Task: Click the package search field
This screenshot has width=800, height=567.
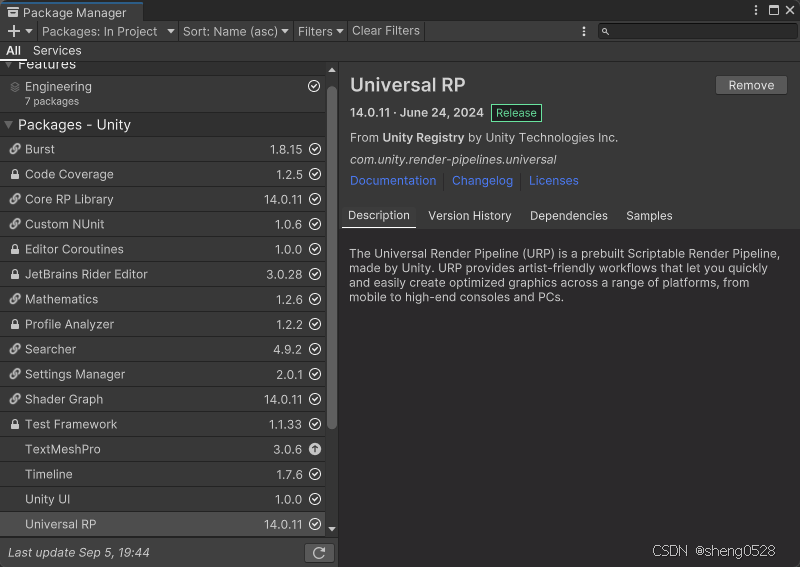Action: tap(697, 31)
